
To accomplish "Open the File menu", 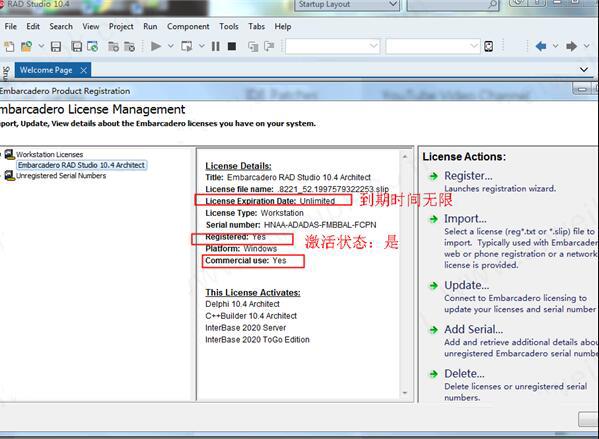I will pyautogui.click(x=10, y=26).
